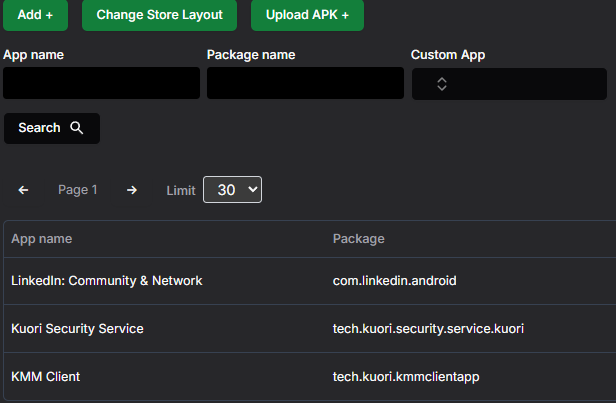Click the Page 1 indicator
Viewport: 616px width, 403px height.
click(x=78, y=190)
